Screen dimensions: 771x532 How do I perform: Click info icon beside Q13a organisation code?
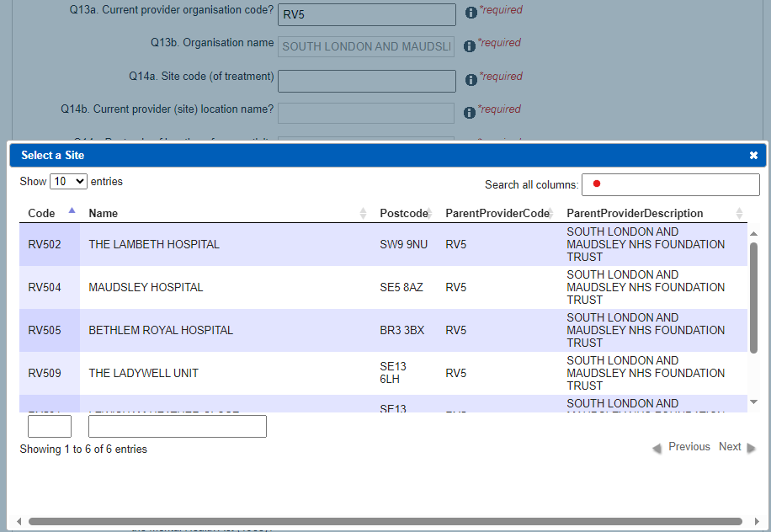pyautogui.click(x=471, y=13)
